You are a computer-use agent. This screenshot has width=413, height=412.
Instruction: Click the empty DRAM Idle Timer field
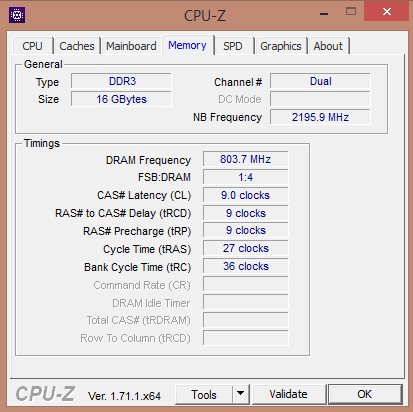(x=246, y=302)
